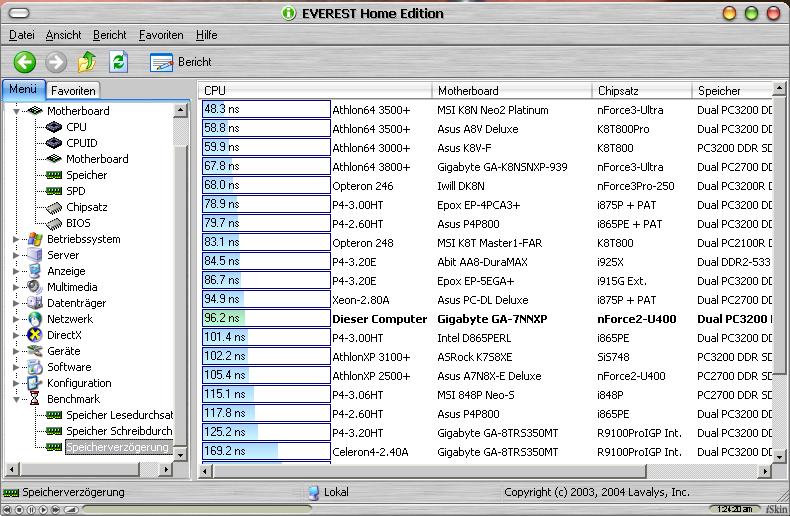Select the CPU chip icon in tree
790x516 pixels.
[x=54, y=127]
